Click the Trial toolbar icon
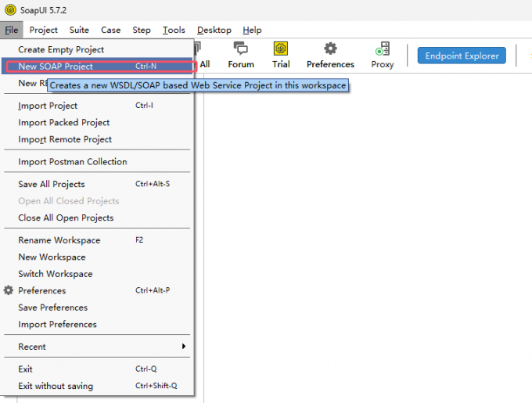This screenshot has width=532, height=403. pos(281,55)
